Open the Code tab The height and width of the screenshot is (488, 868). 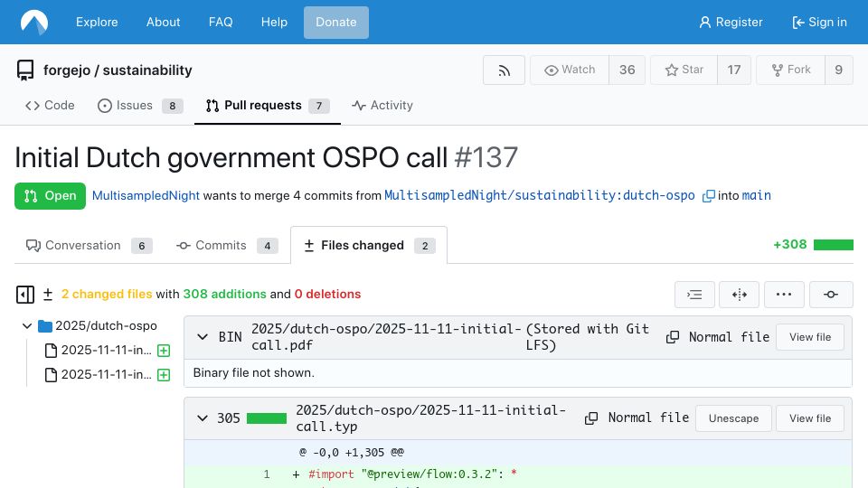click(50, 105)
